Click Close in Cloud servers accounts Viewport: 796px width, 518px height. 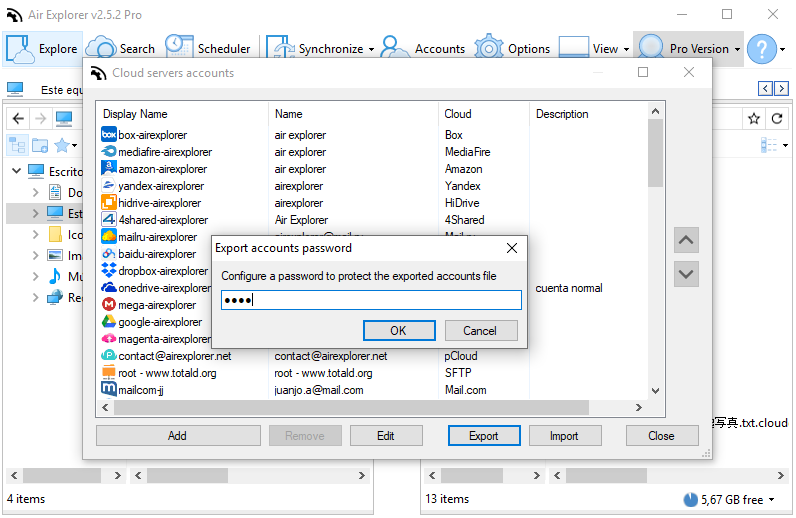click(x=661, y=436)
